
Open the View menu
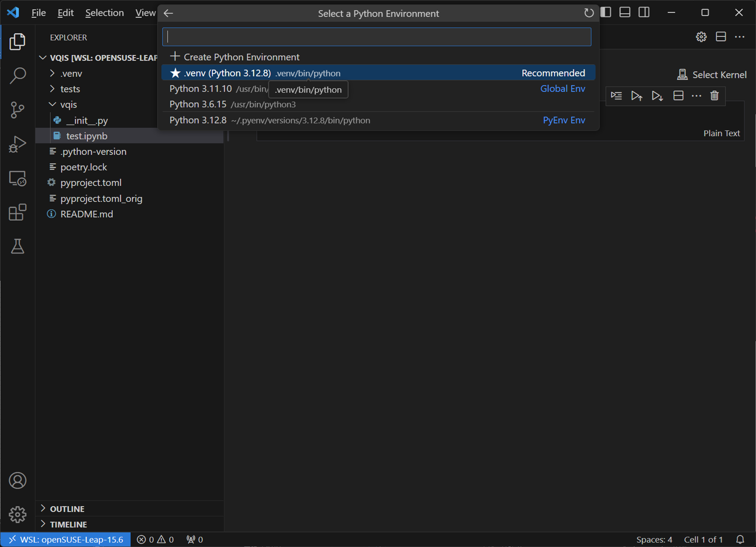(145, 13)
